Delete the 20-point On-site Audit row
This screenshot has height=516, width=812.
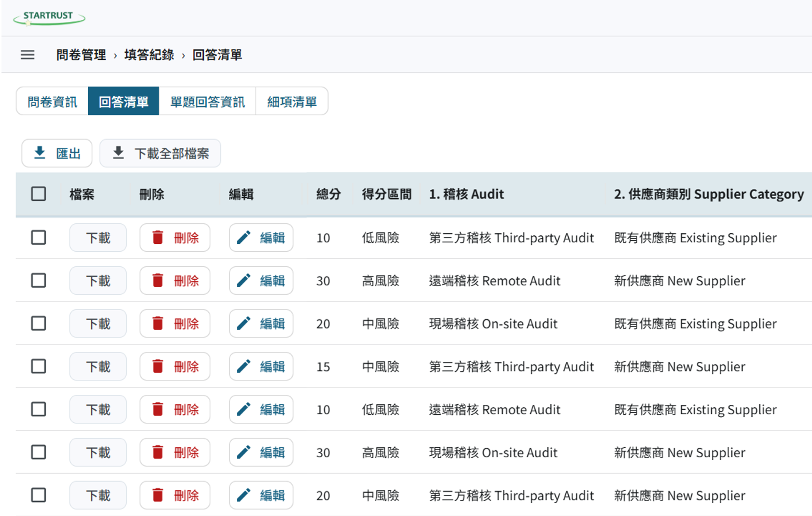tap(174, 324)
